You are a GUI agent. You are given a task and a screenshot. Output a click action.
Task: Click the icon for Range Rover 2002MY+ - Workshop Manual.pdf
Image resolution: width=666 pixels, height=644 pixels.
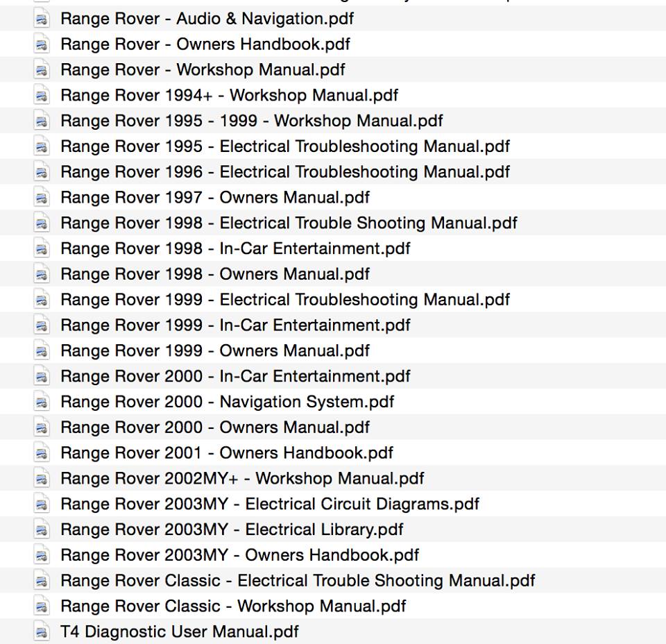(42, 478)
